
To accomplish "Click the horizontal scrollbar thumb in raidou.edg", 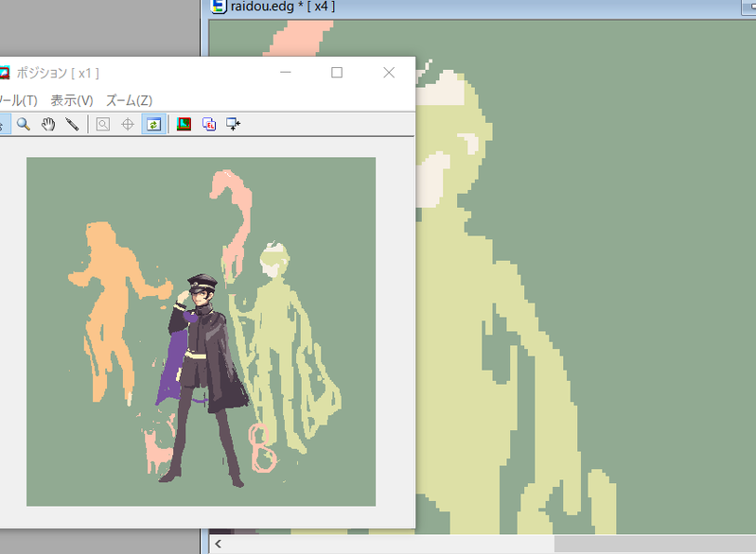I will tap(655, 544).
